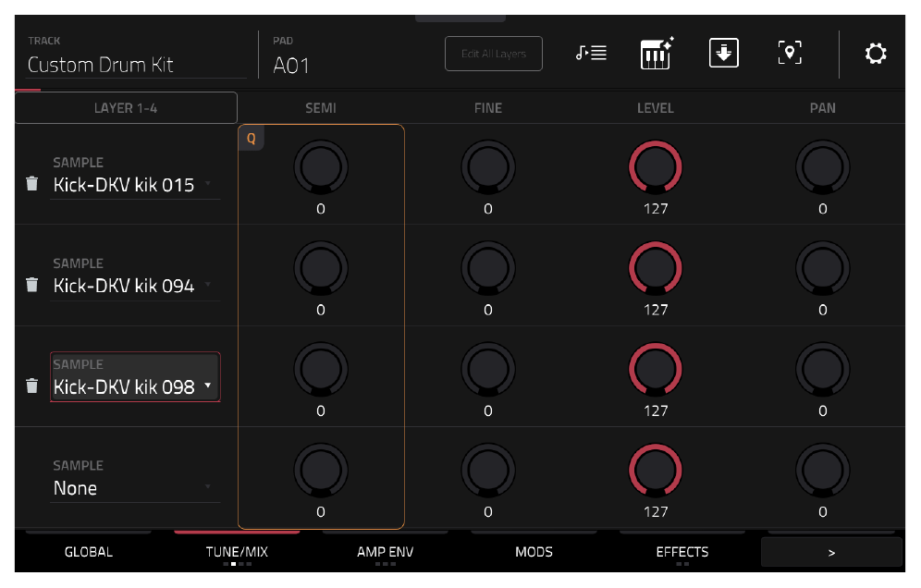Open the Kick-DKV kik 098 sample dropdown

point(135,377)
